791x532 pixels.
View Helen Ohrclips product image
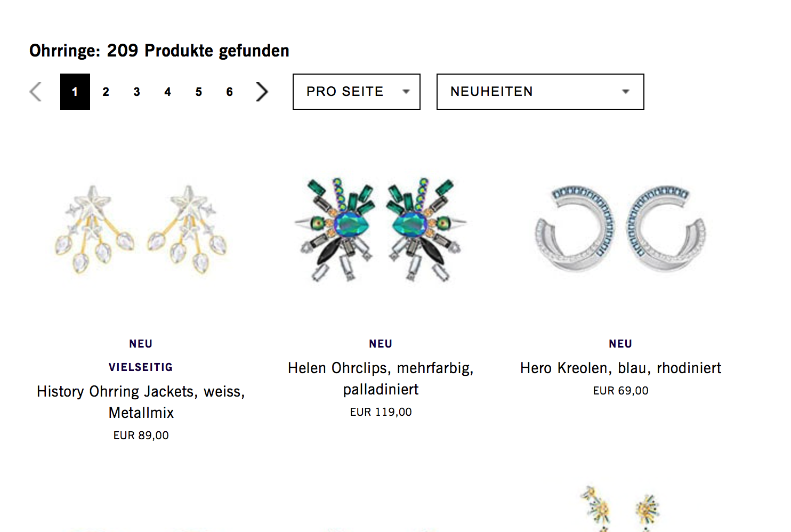(381, 229)
